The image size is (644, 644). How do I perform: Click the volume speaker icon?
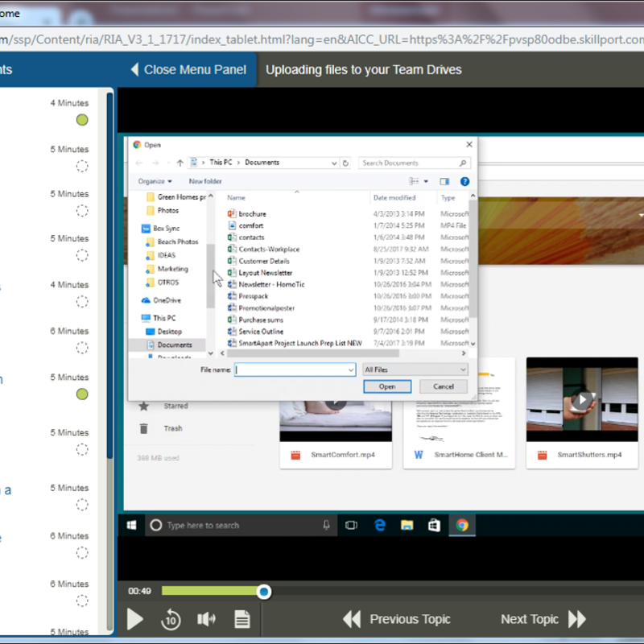coord(206,619)
